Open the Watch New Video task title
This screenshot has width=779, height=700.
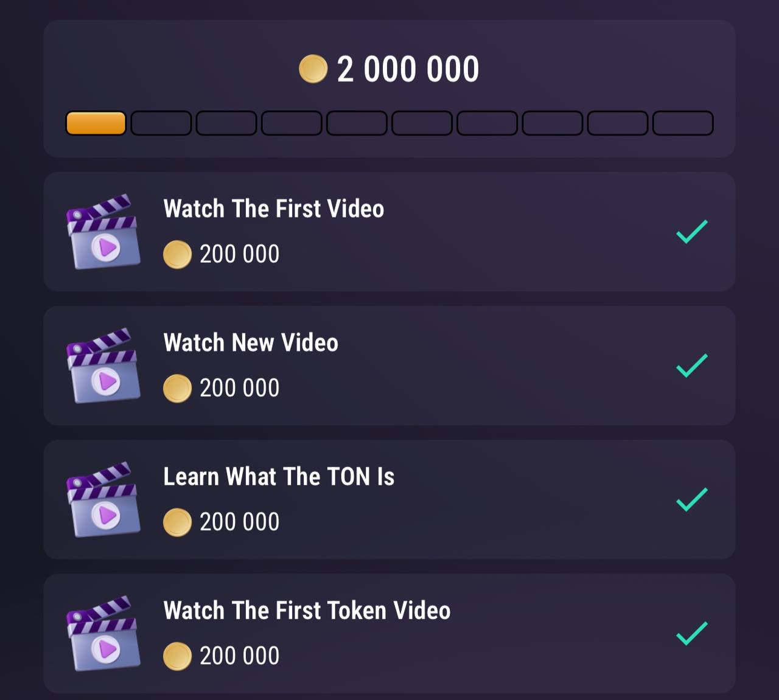[x=251, y=342]
